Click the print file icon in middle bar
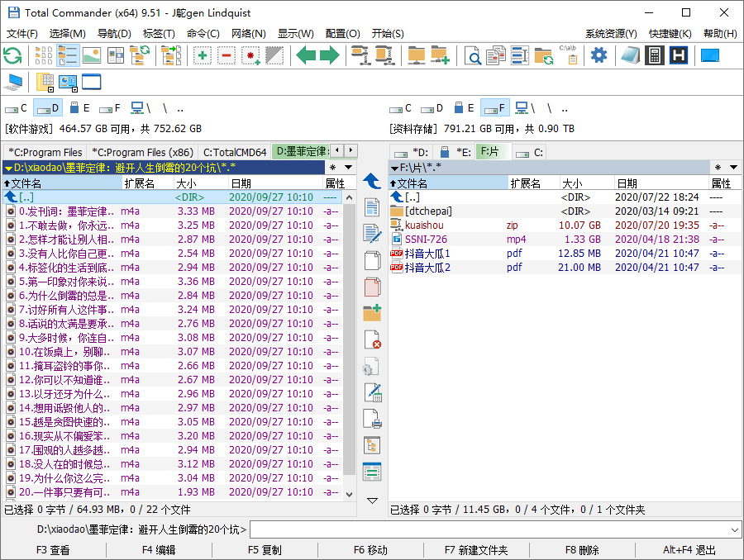Image resolution: width=744 pixels, height=560 pixels. 372,418
